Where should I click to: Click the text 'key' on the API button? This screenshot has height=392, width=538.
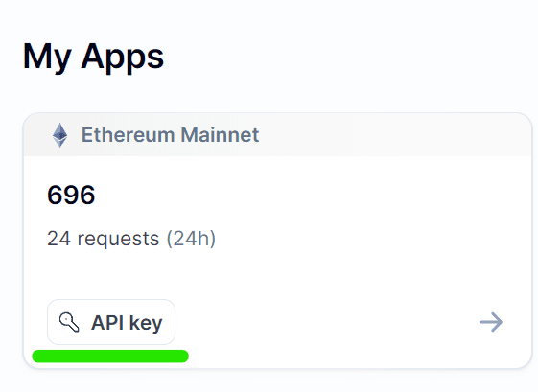(146, 323)
